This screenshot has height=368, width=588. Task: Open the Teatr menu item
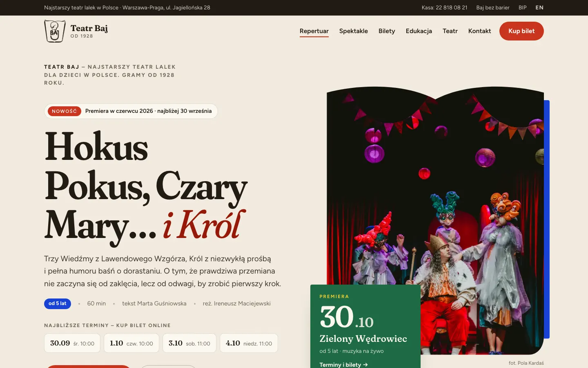click(450, 31)
